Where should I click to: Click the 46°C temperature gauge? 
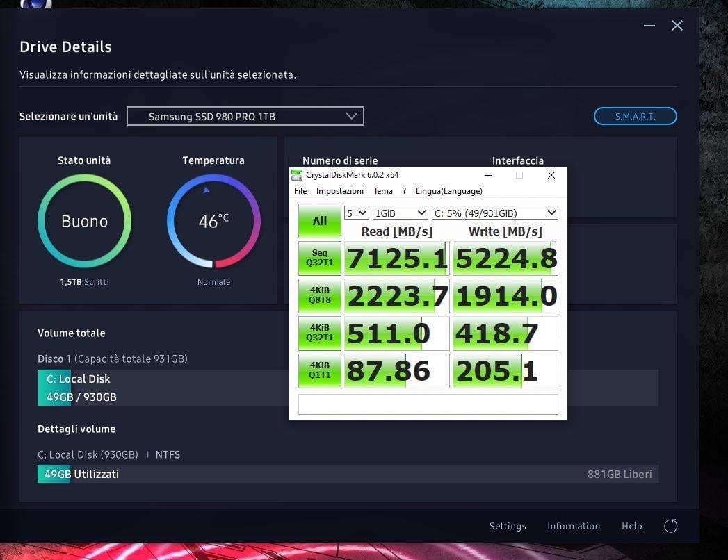coord(213,221)
